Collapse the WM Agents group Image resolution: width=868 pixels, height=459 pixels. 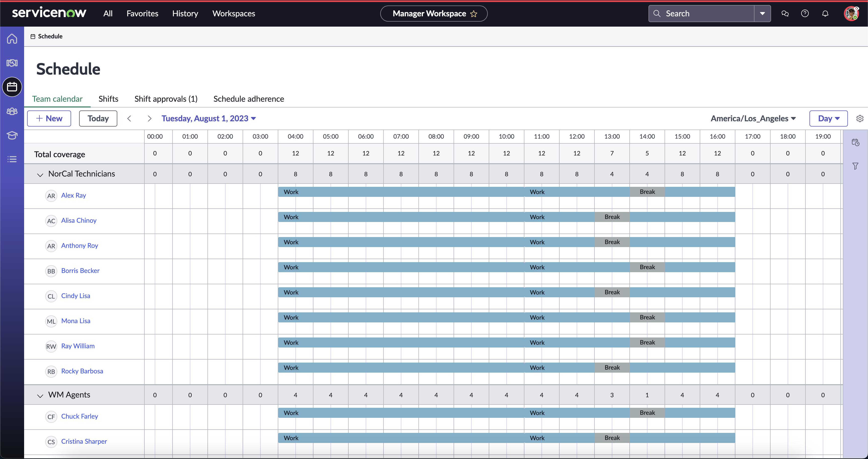[40, 395]
